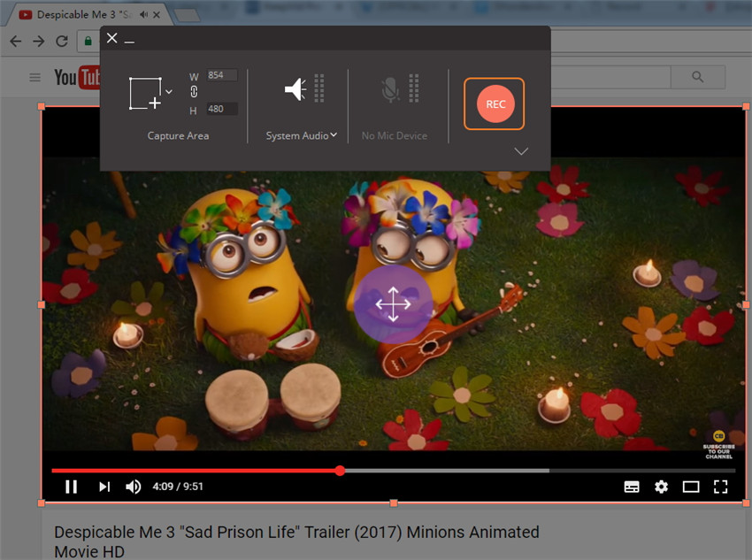Viewport: 752px width, 560px height.
Task: Click the Subscribe to our channel watermark
Action: point(719,446)
